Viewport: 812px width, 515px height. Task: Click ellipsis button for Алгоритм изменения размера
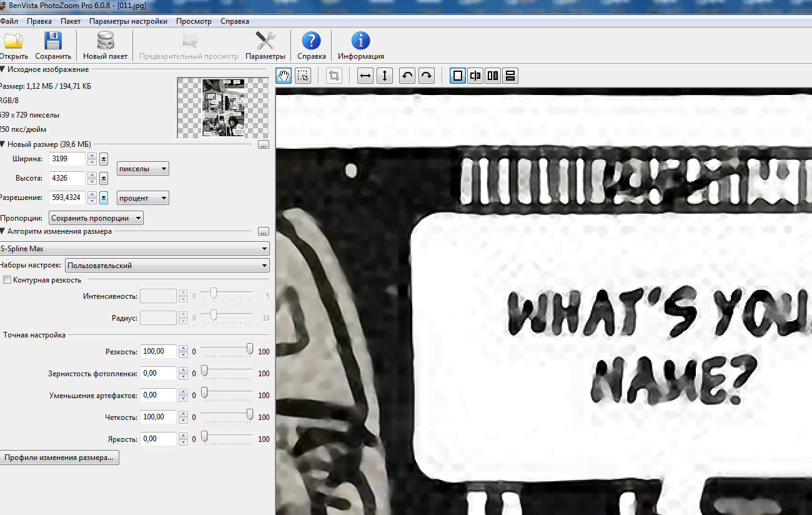coord(263,231)
